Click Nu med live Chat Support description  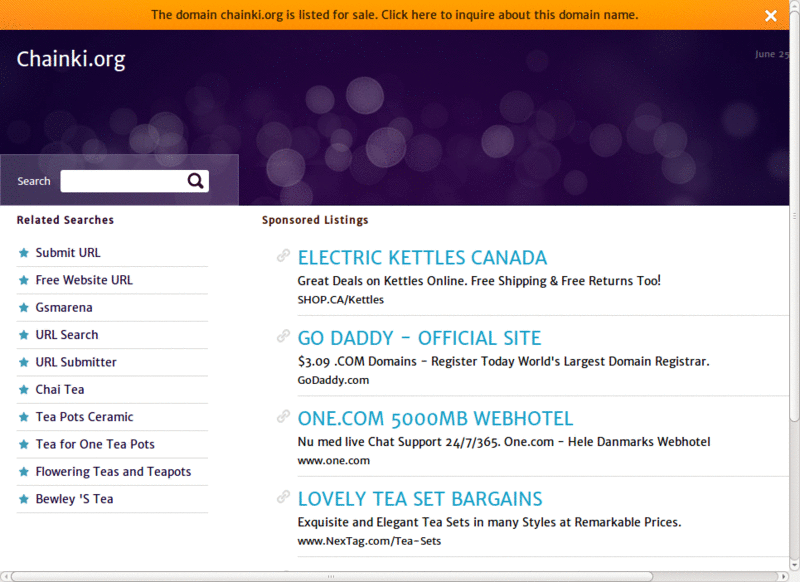[504, 442]
